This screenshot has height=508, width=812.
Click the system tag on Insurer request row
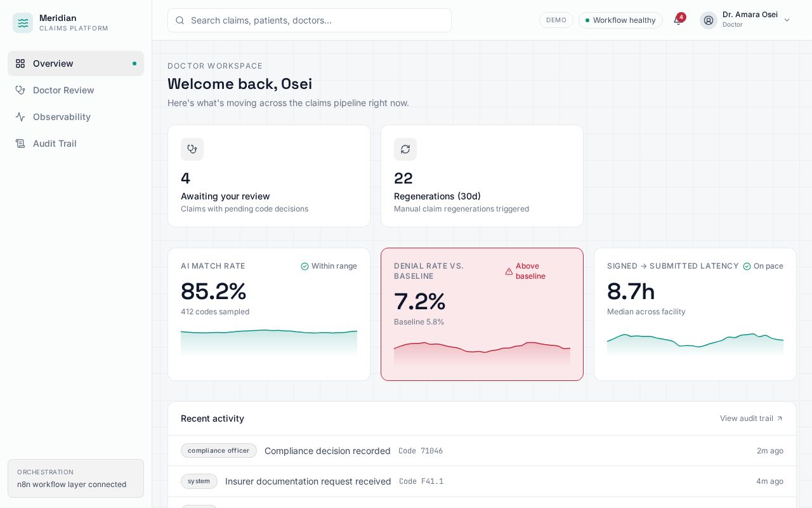click(199, 481)
